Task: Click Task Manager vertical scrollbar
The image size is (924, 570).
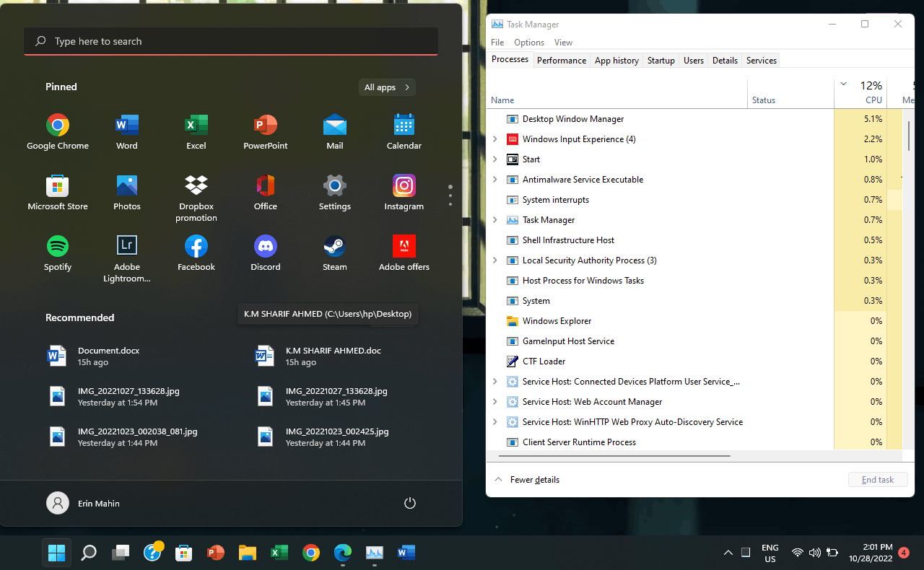Action: coord(908,136)
